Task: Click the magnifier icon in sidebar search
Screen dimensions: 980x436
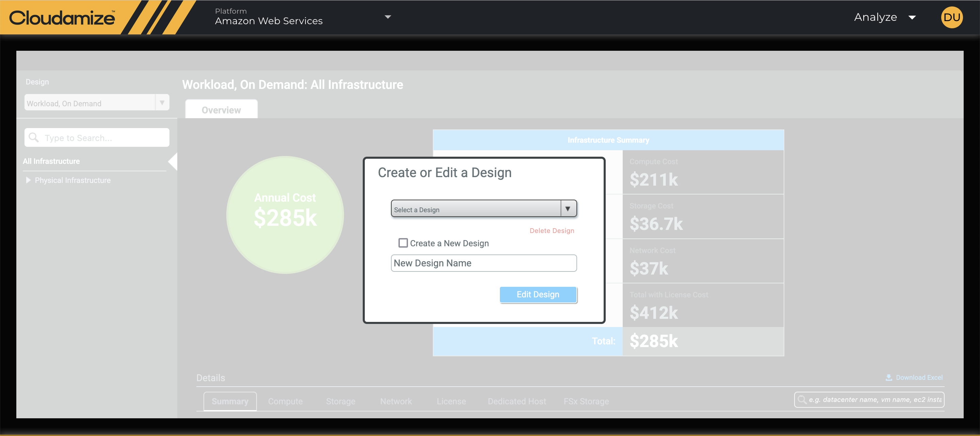Action: (34, 138)
